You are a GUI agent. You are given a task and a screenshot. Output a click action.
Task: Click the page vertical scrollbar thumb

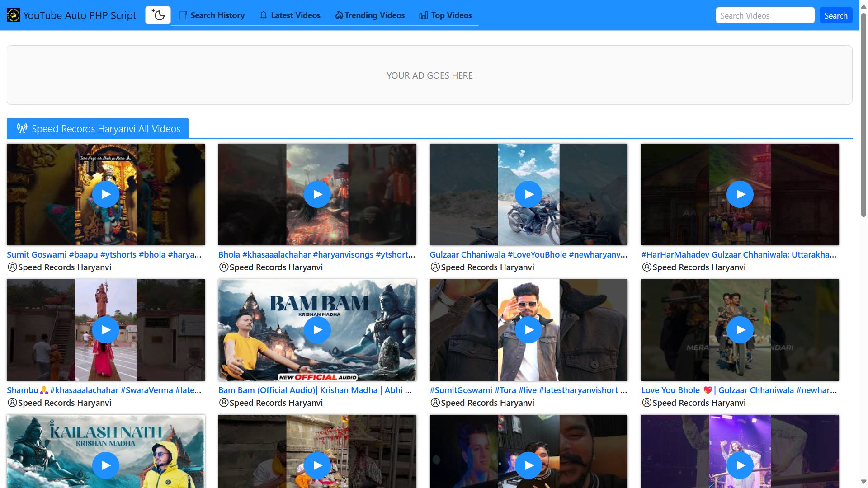(863, 115)
